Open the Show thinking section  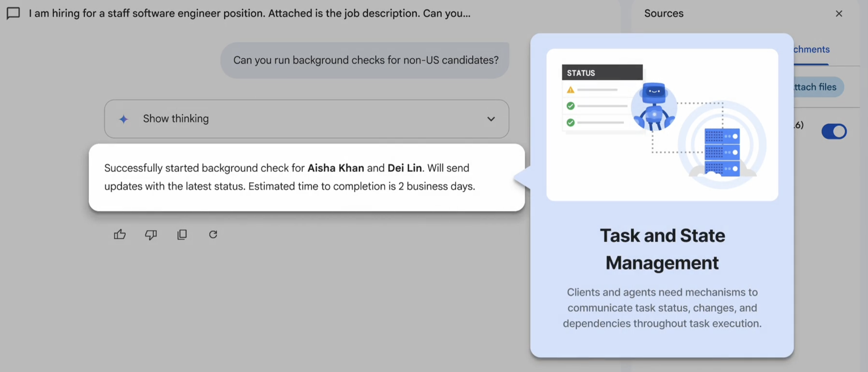point(306,119)
